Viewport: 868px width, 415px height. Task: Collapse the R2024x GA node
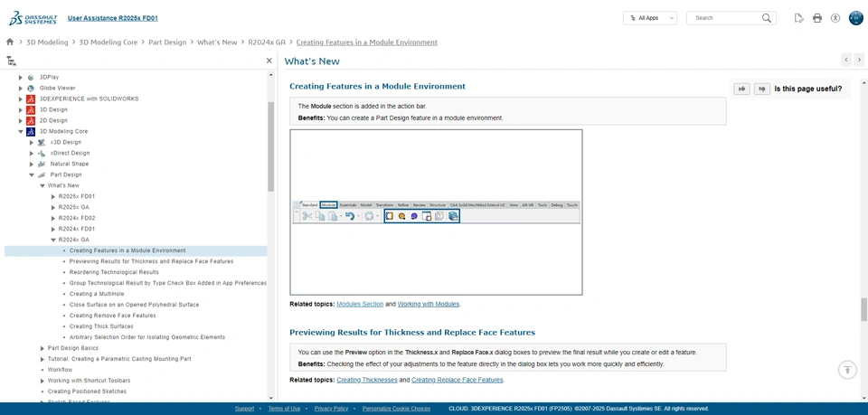(53, 241)
